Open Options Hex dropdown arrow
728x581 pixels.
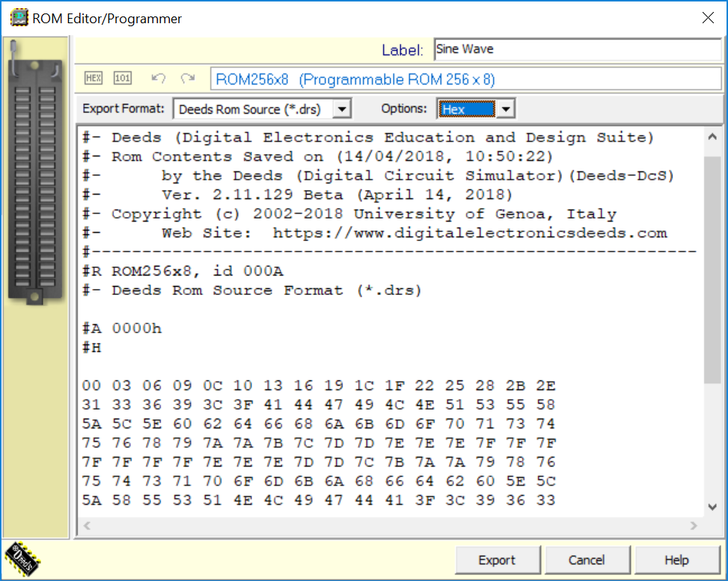point(506,109)
